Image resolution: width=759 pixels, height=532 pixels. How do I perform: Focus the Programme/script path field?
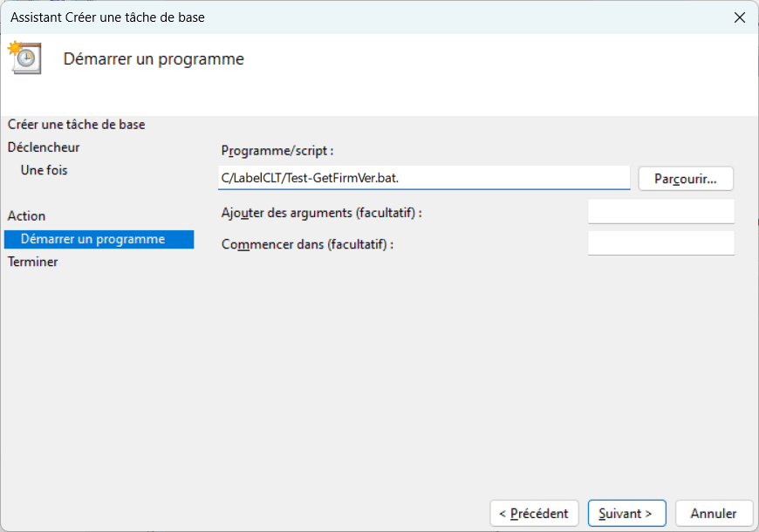point(423,178)
